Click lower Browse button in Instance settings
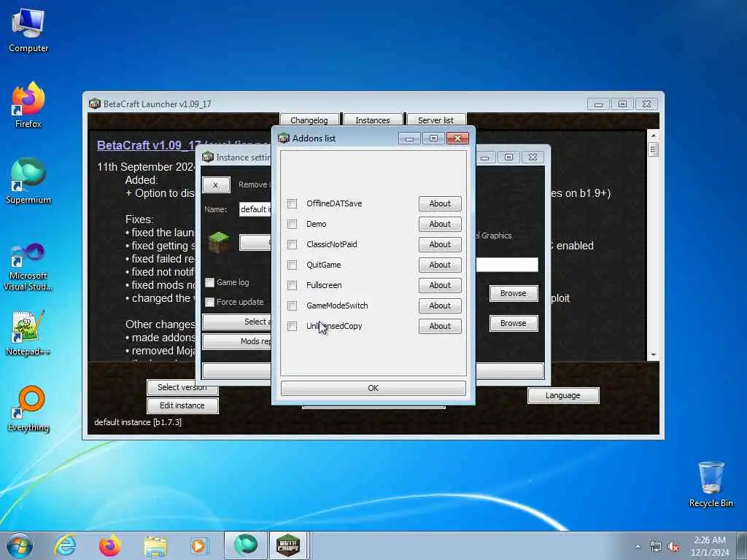This screenshot has height=560, width=747. coord(513,323)
